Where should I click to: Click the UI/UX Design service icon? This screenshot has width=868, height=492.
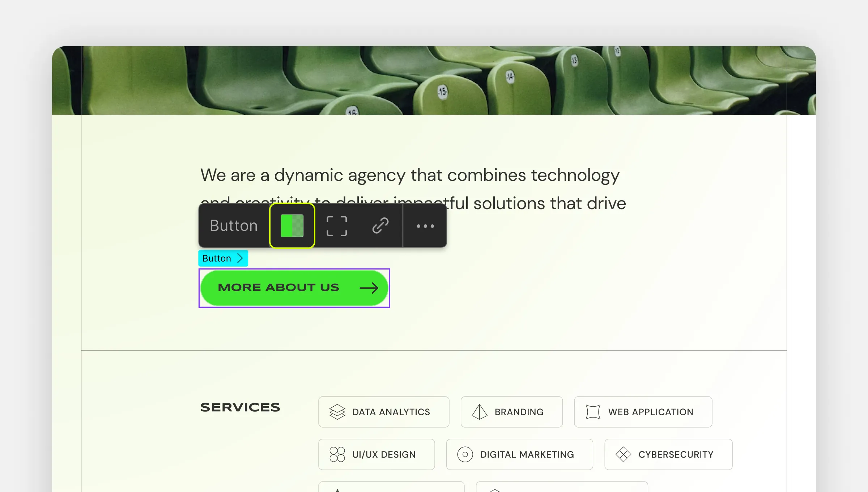click(337, 454)
